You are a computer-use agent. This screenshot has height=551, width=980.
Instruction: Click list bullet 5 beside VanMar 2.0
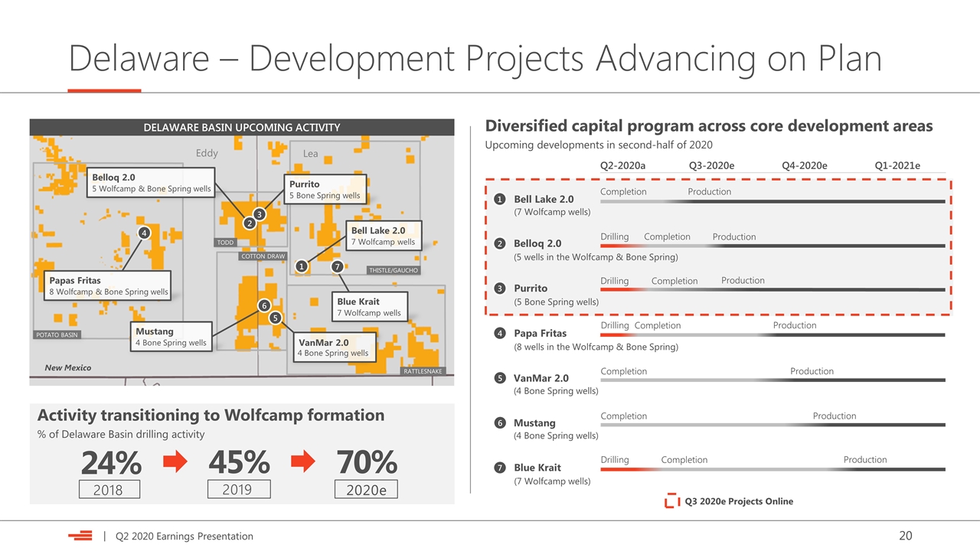click(499, 378)
